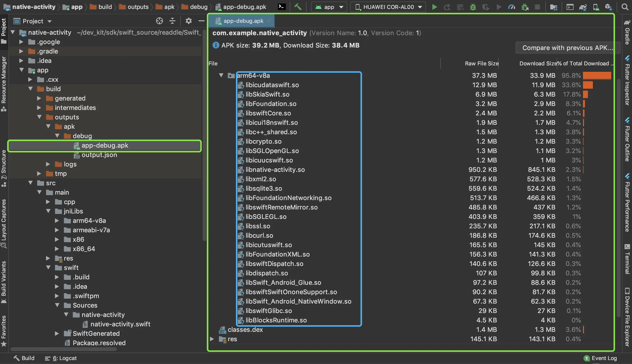The image size is (632, 364).
Task: Click Sync Project with Gradle Files icon
Action: [583, 7]
